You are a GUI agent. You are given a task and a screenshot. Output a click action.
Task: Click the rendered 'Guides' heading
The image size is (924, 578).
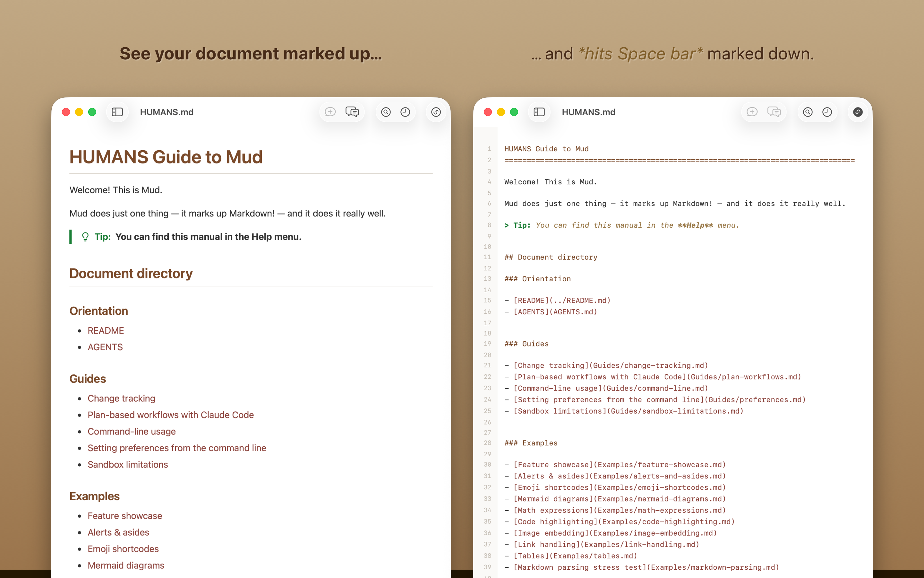(88, 379)
